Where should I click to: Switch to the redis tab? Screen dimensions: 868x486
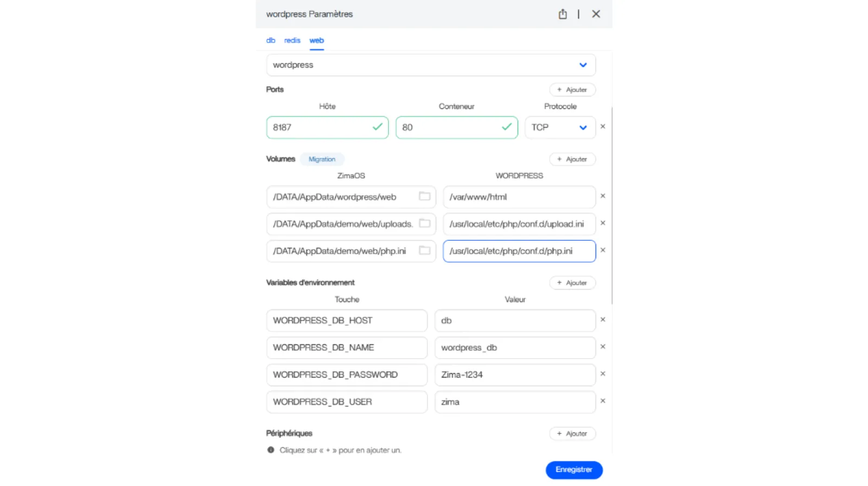pos(292,41)
